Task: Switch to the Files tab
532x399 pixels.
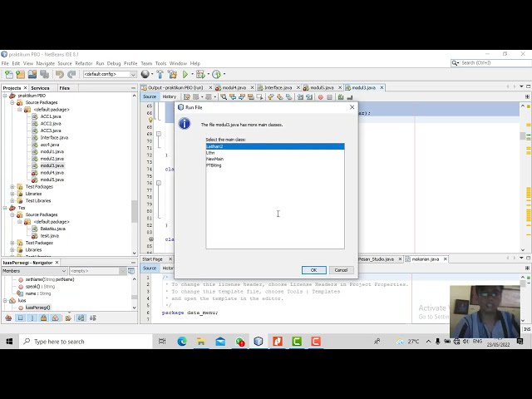Action: pos(65,88)
